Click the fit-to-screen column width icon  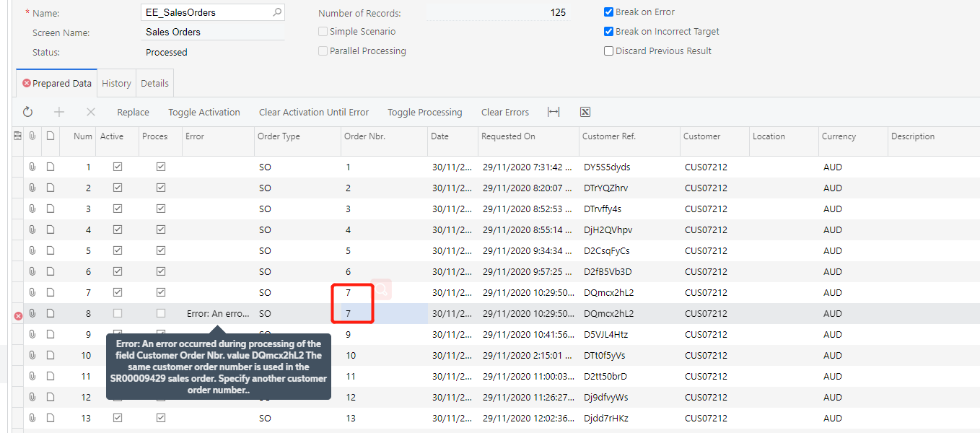pos(554,112)
